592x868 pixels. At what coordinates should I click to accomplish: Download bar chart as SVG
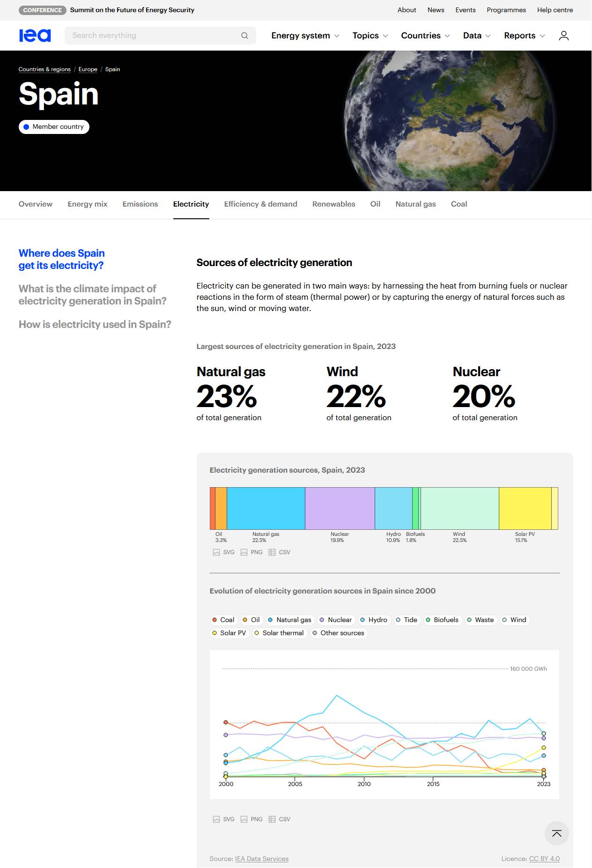[x=224, y=552]
